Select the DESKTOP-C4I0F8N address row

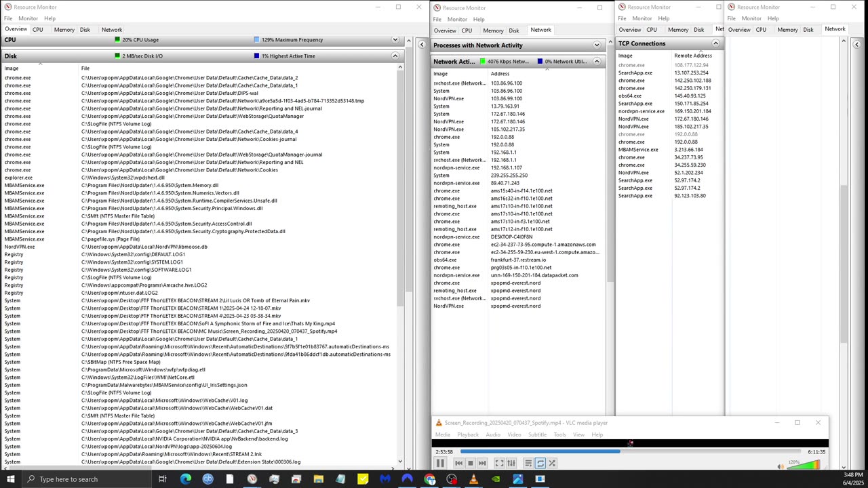click(517, 237)
